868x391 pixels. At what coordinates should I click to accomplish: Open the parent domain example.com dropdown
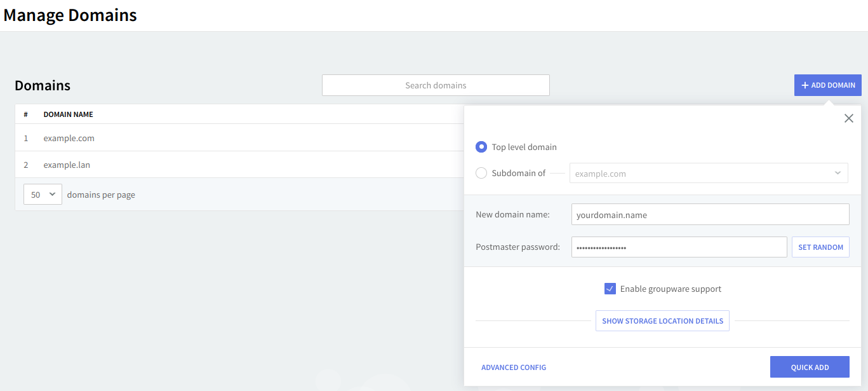coord(708,173)
